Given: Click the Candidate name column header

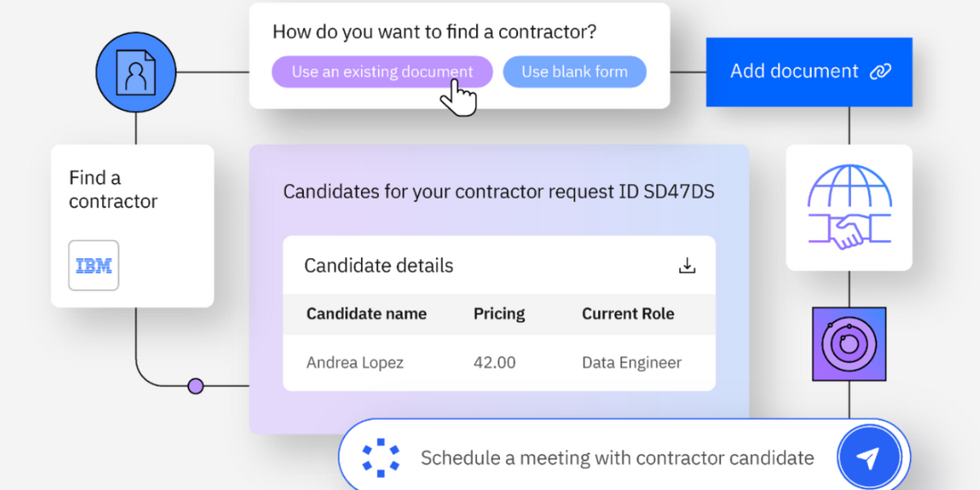Looking at the screenshot, I should pos(367,314).
